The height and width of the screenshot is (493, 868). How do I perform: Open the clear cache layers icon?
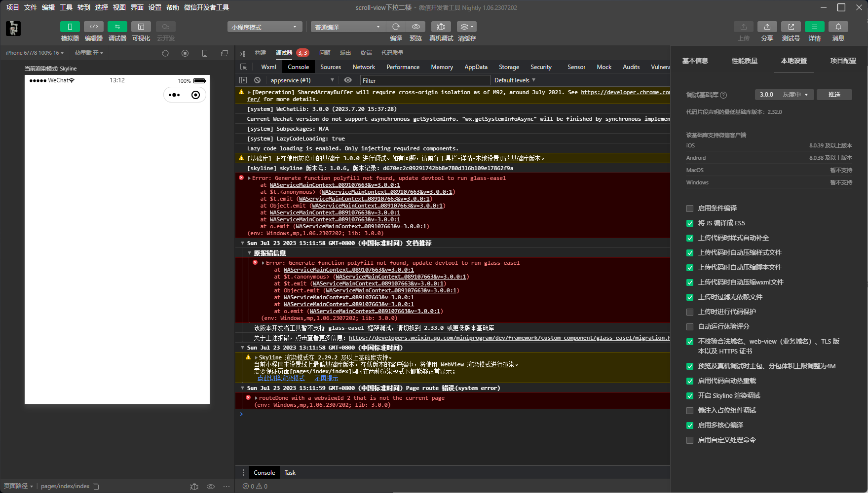point(467,27)
